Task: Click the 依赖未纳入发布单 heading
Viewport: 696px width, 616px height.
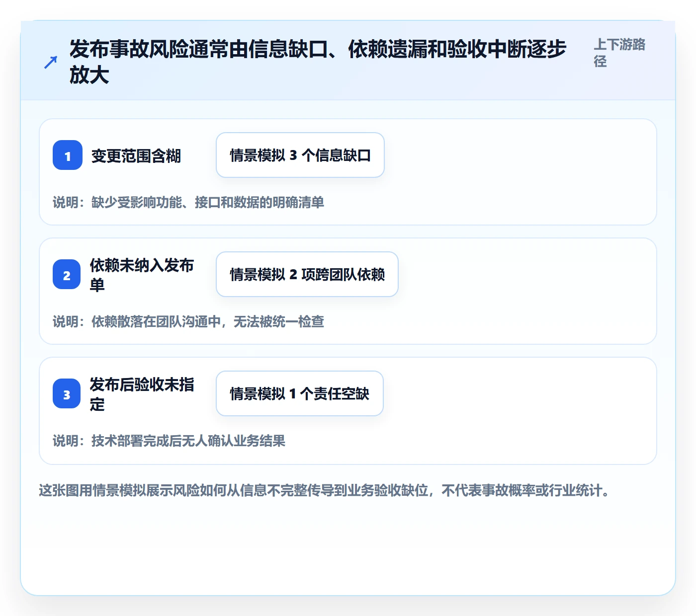Action: 142,275
